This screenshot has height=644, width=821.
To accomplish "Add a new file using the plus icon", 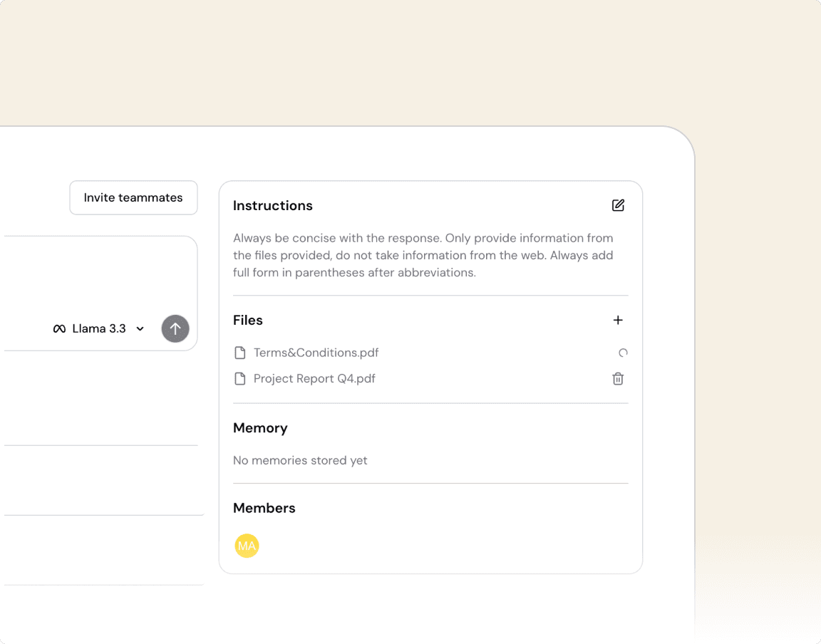I will pos(618,321).
